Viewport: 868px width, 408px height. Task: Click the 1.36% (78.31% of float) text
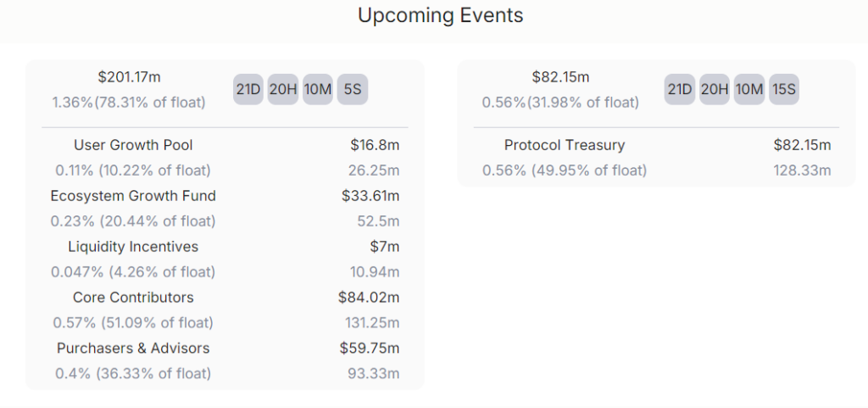point(129,103)
